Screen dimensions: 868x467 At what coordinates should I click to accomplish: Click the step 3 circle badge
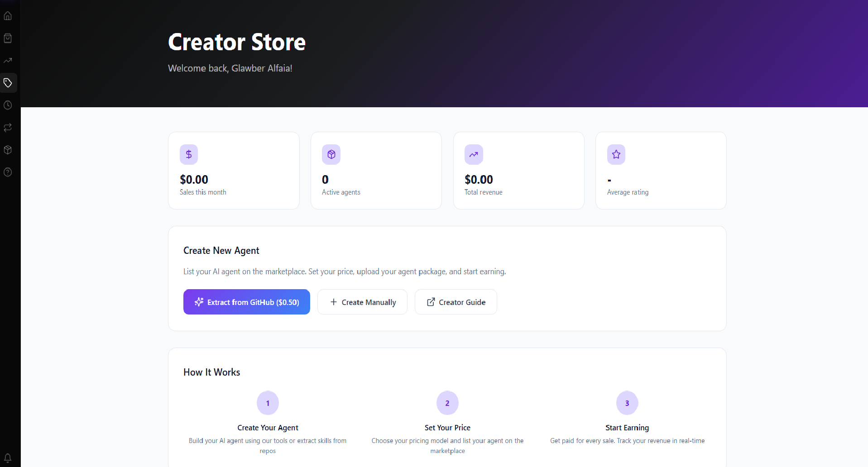pos(627,403)
